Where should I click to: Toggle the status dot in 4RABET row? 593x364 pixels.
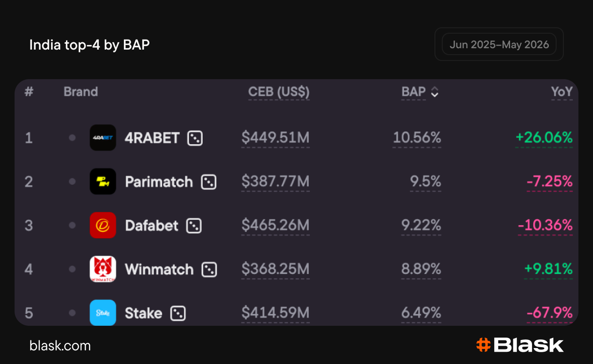[72, 137]
